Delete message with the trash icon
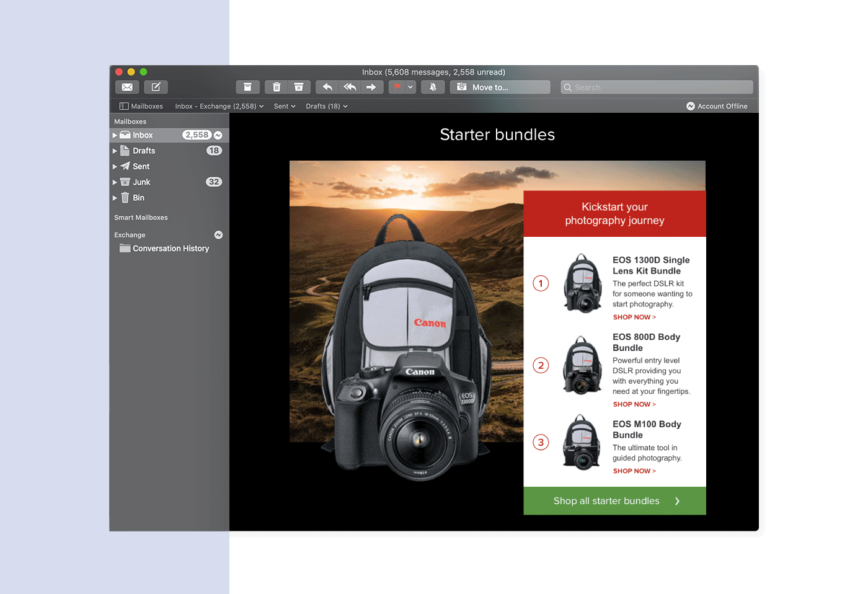The height and width of the screenshot is (594, 868). tap(277, 87)
